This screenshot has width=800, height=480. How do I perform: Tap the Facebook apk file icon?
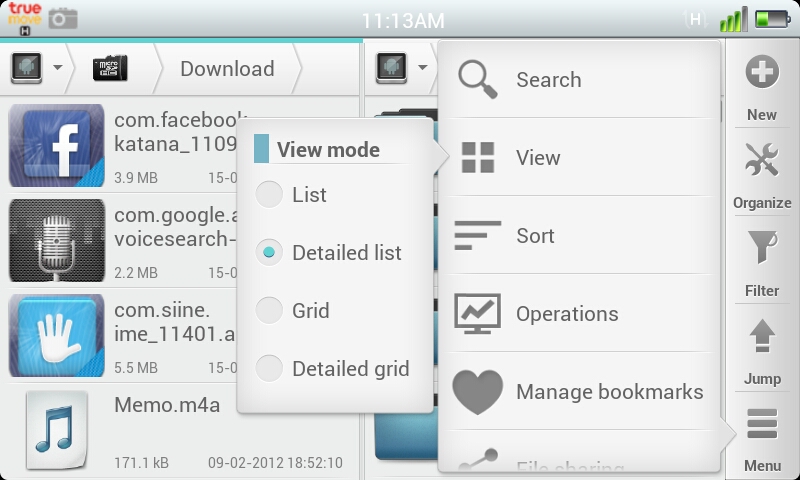(x=56, y=146)
